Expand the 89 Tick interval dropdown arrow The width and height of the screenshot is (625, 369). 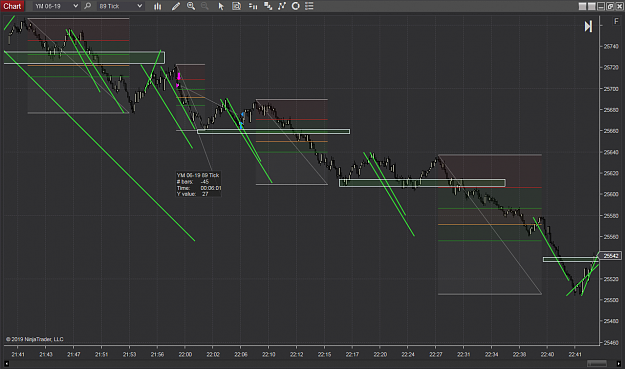(x=140, y=6)
